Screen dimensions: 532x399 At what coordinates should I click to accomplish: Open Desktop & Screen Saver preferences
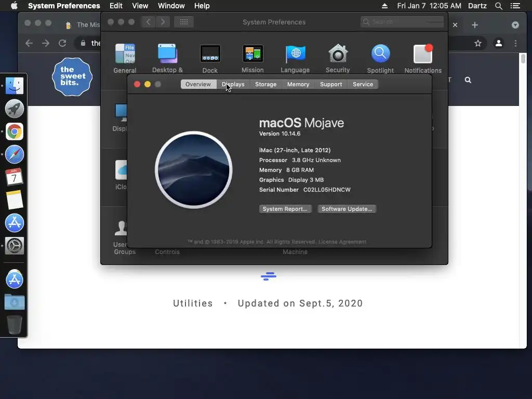167,58
